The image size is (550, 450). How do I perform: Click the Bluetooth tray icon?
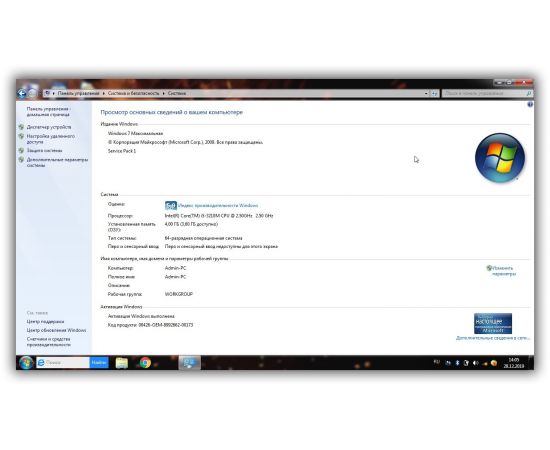click(457, 363)
